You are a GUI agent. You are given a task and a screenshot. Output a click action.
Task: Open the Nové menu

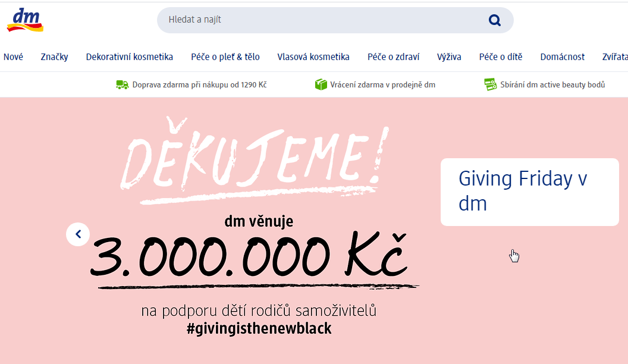pos(13,57)
